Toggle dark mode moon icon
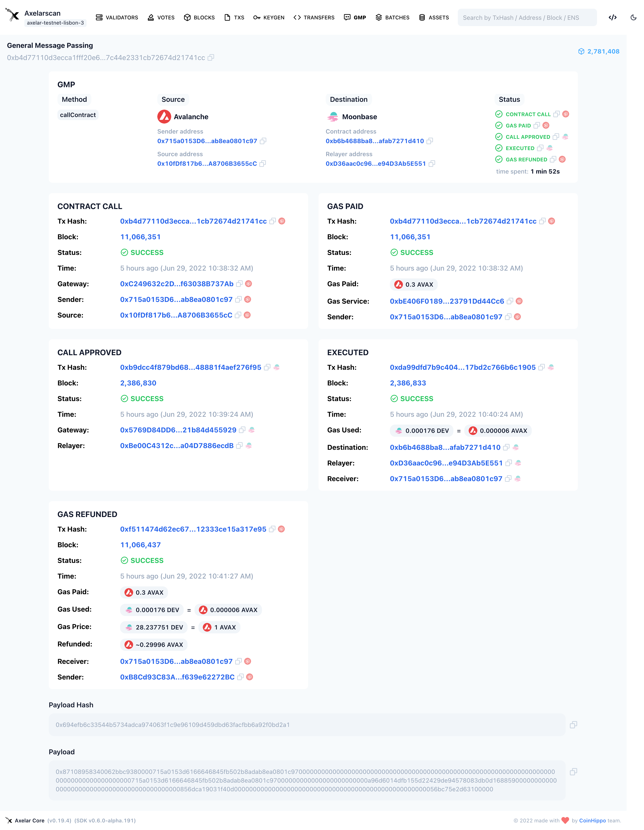This screenshot has width=644, height=830. (633, 17)
